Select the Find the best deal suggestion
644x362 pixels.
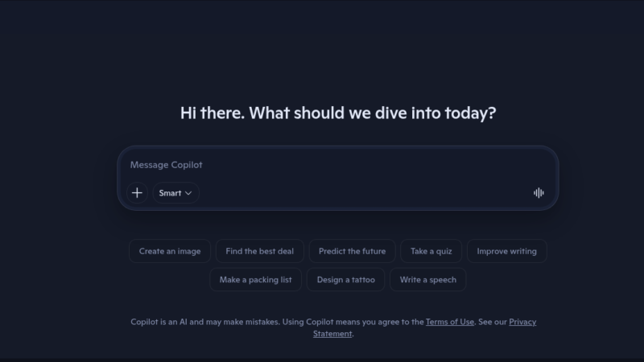259,251
